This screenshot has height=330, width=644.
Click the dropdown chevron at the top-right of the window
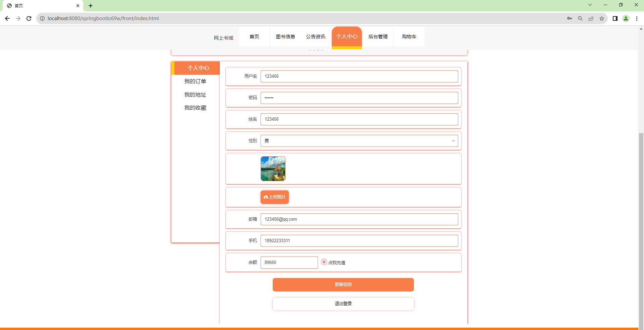pos(590,5)
